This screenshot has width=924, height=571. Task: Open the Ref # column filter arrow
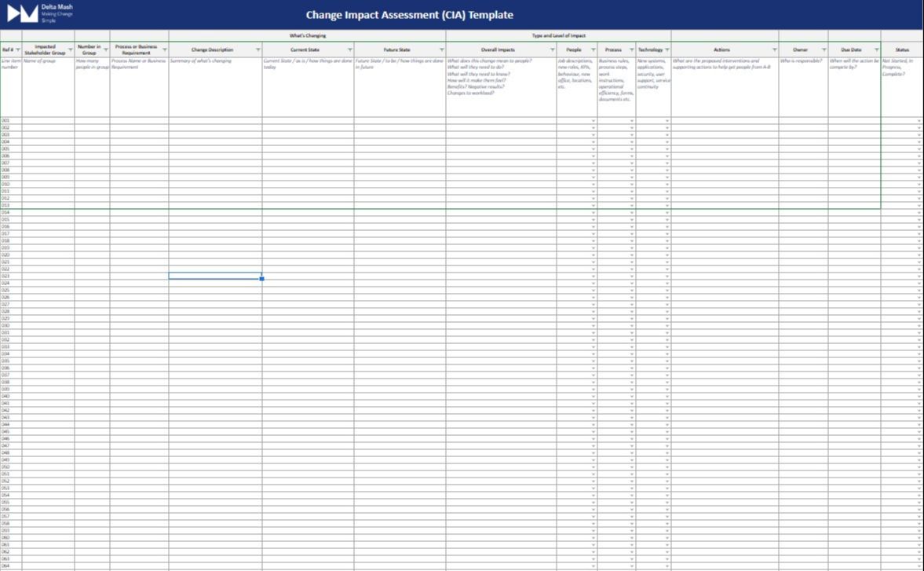[18, 50]
